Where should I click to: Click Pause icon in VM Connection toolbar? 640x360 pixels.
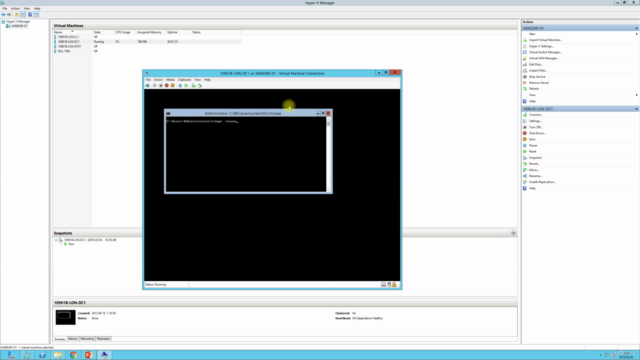180,86
